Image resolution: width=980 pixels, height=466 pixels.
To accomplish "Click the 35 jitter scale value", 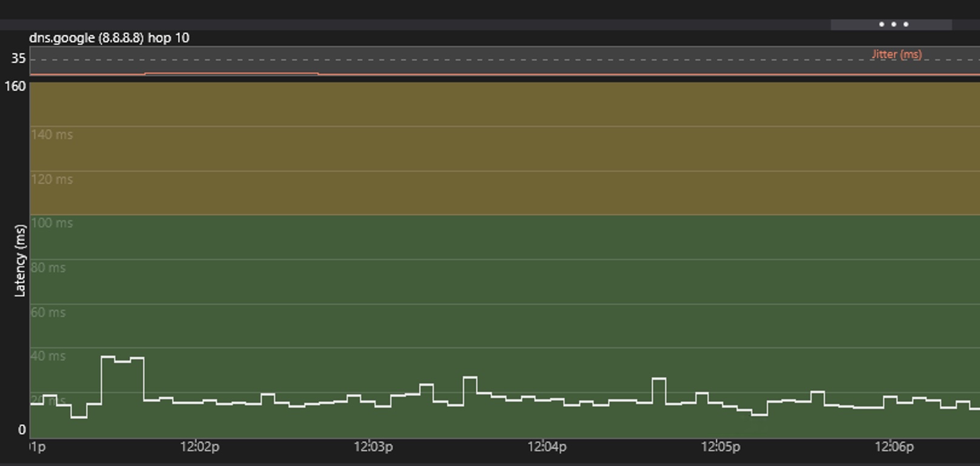I will [x=18, y=59].
